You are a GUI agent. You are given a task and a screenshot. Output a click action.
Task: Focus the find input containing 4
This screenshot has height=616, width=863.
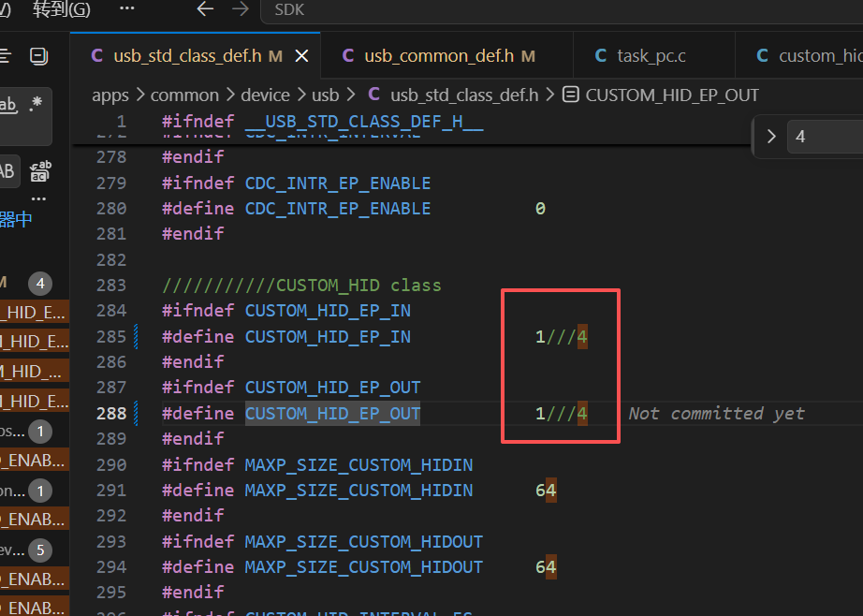[826, 137]
